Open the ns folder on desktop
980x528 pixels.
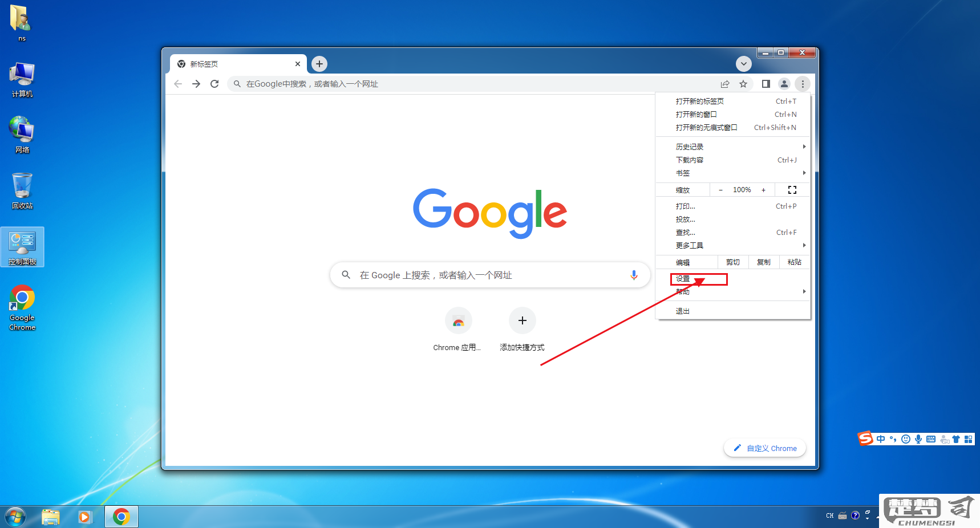click(21, 23)
